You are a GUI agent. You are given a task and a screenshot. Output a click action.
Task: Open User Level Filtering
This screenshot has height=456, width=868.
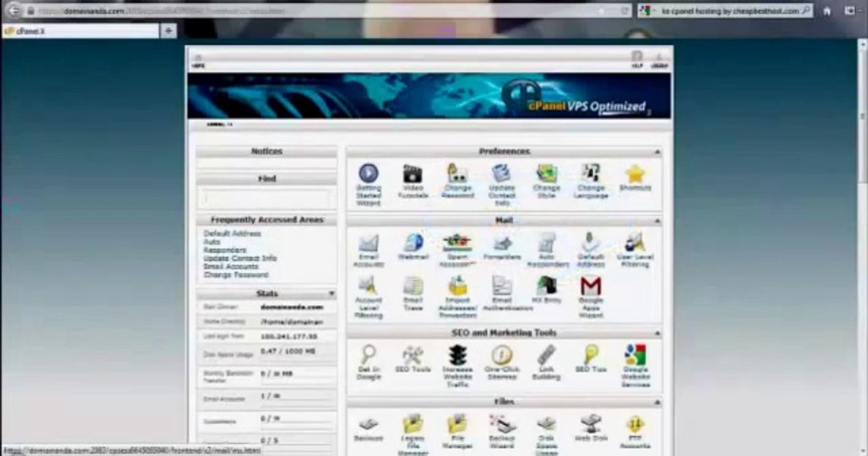[x=634, y=243]
